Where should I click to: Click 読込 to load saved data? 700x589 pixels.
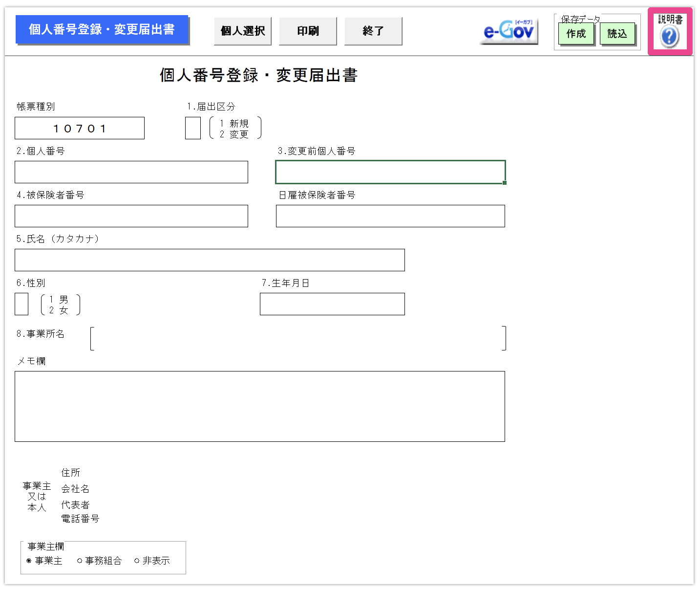(x=617, y=34)
